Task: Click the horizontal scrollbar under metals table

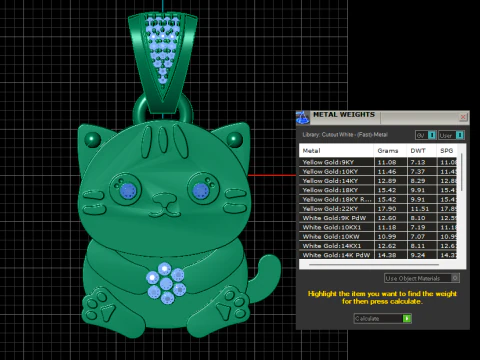Action: click(374, 265)
